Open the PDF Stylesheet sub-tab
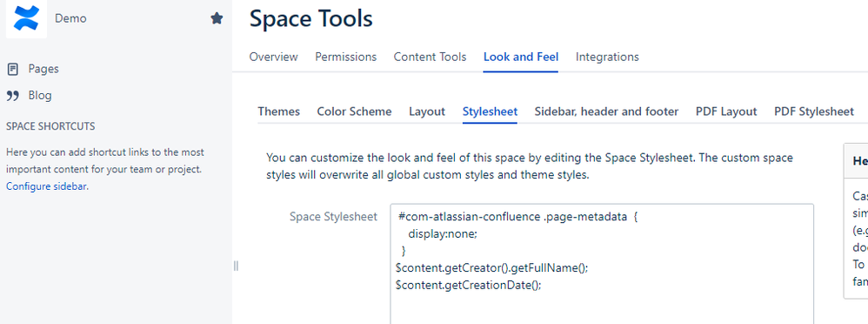Image resolution: width=868 pixels, height=324 pixels. [x=814, y=111]
